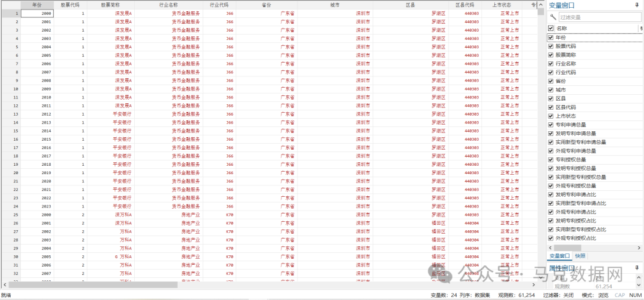The height and width of the screenshot is (300, 644).
Task: Click the 过滤器: 关闭 status bar entry
Action: (558, 295)
